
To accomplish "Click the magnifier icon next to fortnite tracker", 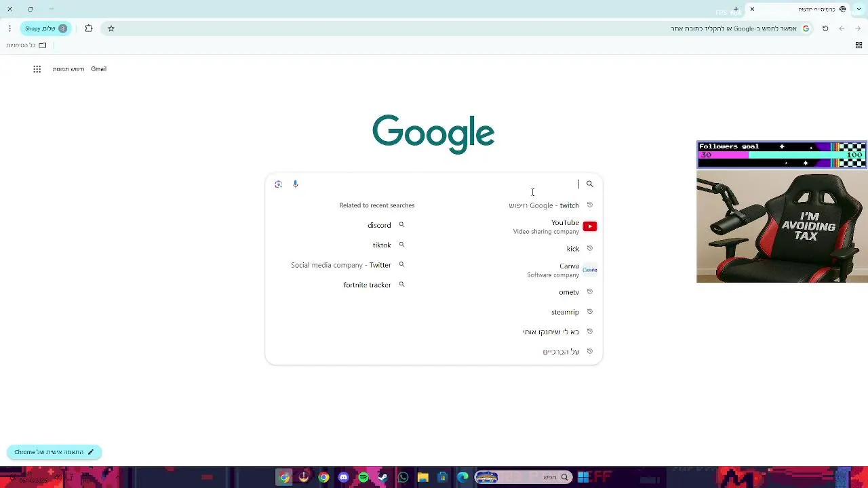I will coord(401,285).
